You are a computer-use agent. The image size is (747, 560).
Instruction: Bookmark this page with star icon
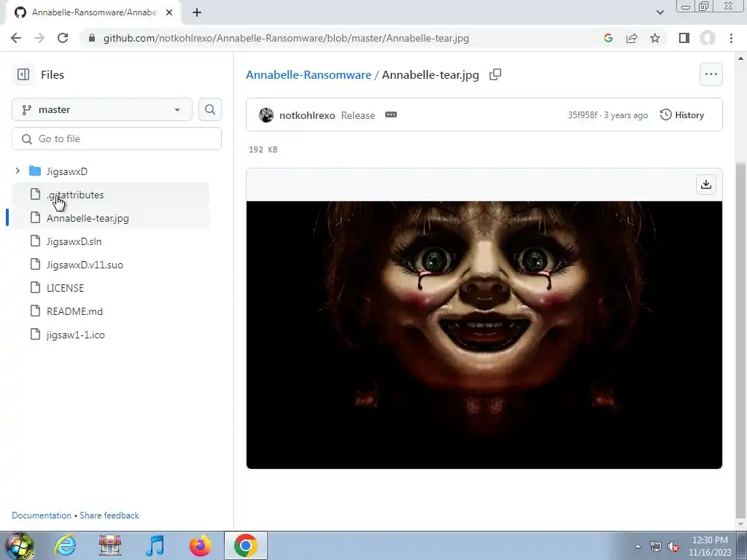point(655,38)
